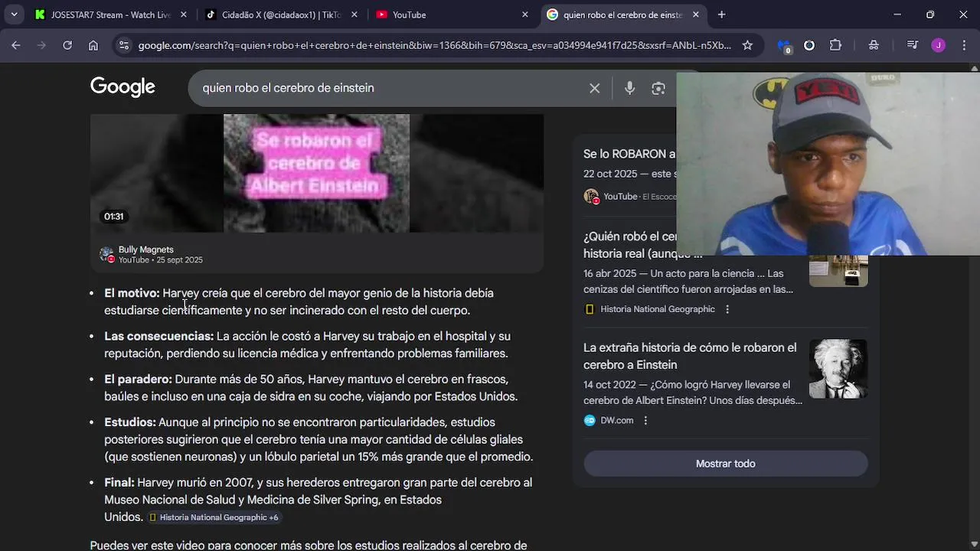Click into the Google search box
Screen dimensions: 980x551
point(390,88)
